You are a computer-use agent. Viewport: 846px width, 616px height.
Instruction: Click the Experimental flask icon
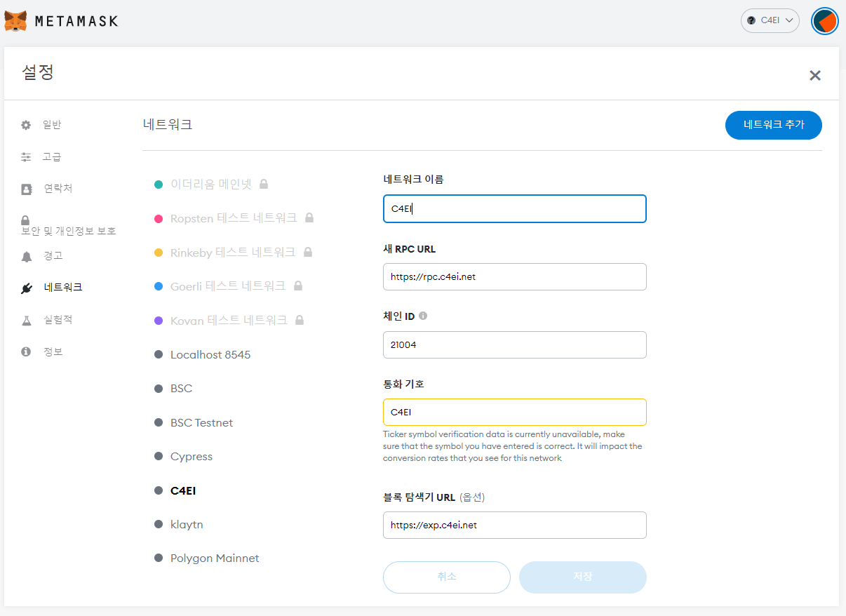pyautogui.click(x=26, y=320)
